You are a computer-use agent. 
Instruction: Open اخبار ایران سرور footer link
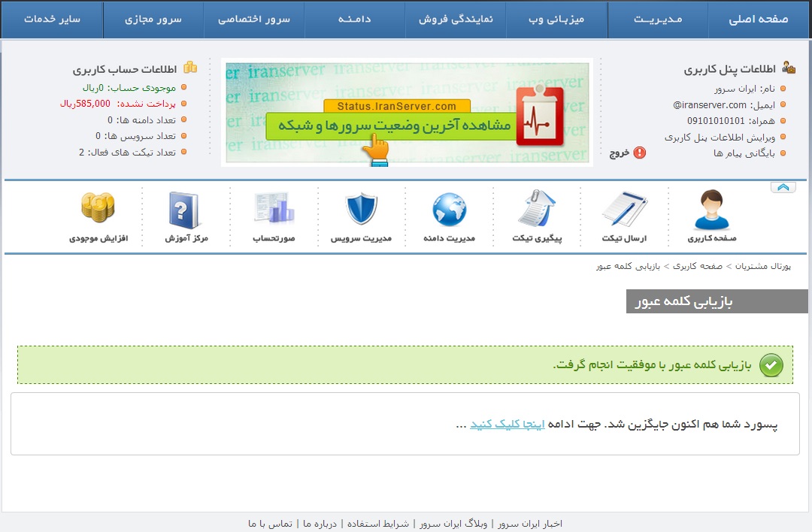530,524
